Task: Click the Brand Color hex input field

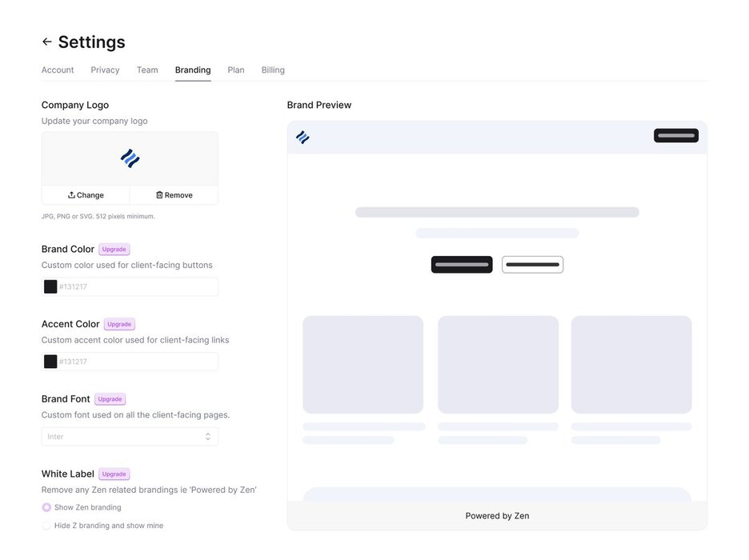Action: [x=136, y=286]
